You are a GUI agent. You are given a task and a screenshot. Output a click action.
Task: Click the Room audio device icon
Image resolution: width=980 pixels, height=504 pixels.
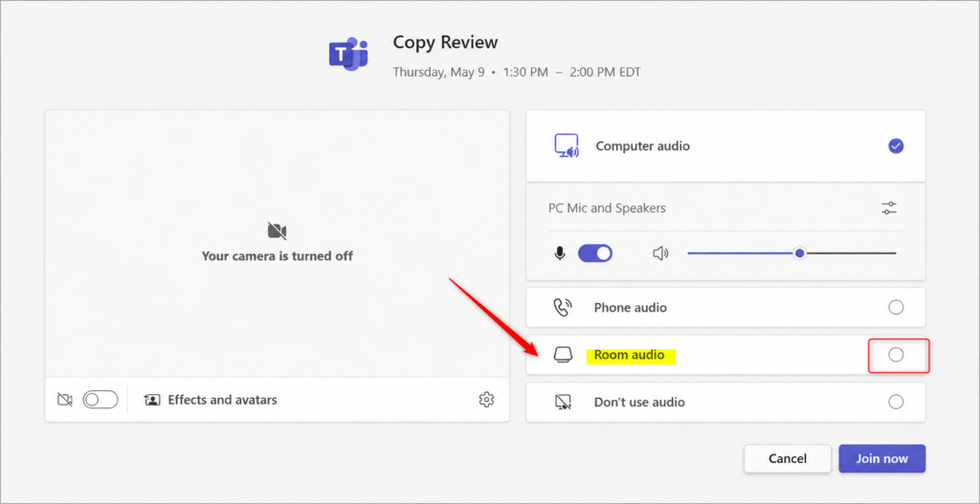tap(563, 356)
